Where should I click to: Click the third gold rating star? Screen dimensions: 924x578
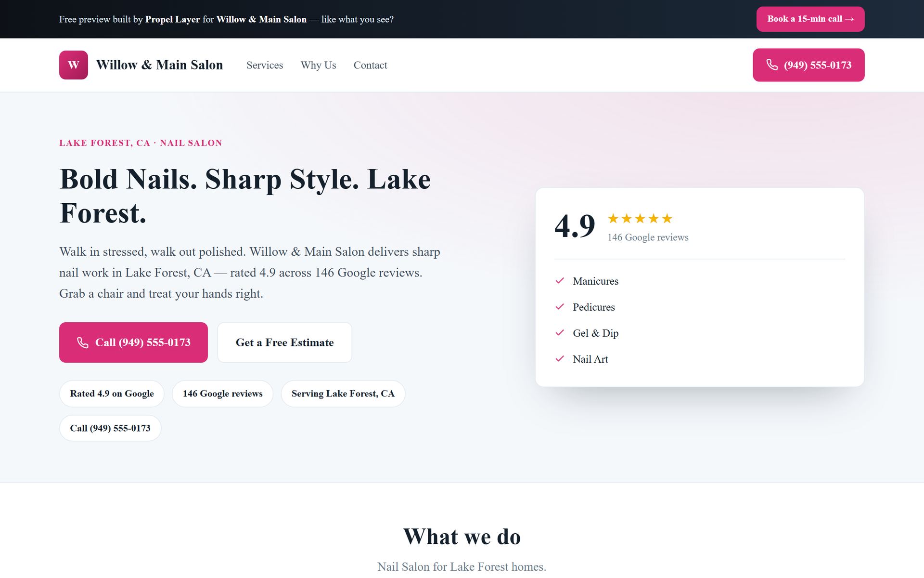(640, 219)
